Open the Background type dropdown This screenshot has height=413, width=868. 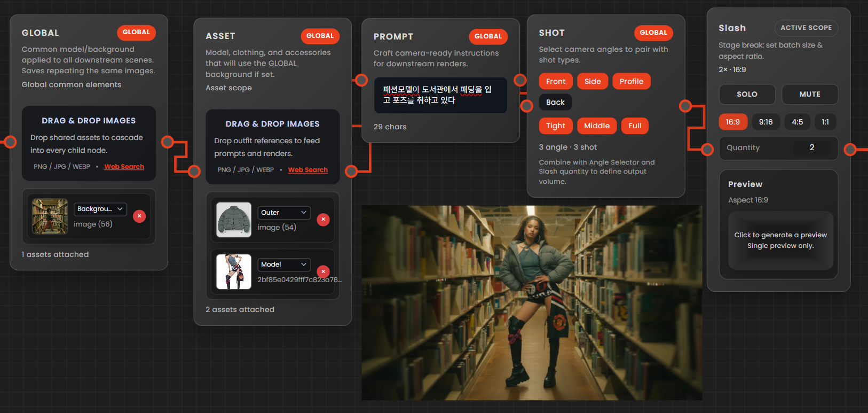coord(100,209)
